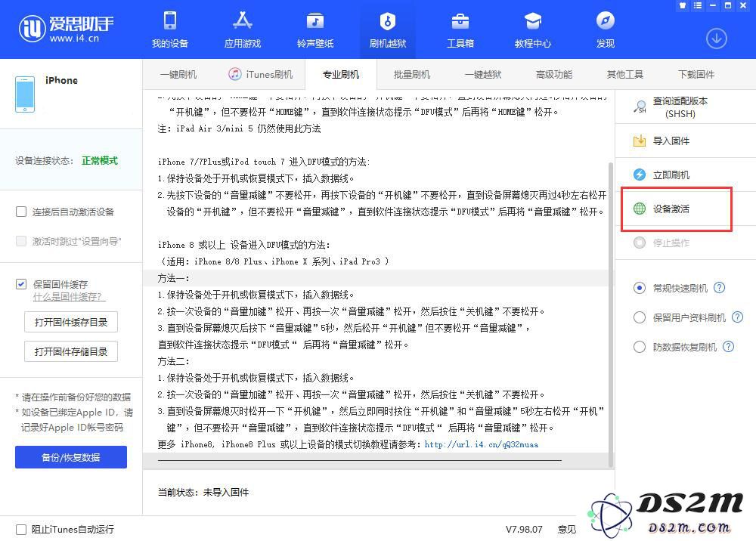
Task: Click the 设备激活 globe icon
Action: click(640, 209)
